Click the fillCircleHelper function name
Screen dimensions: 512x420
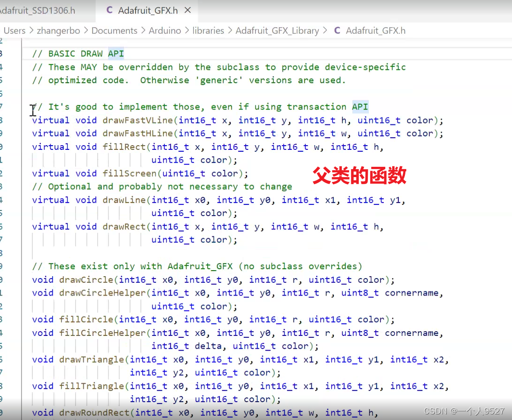point(102,333)
